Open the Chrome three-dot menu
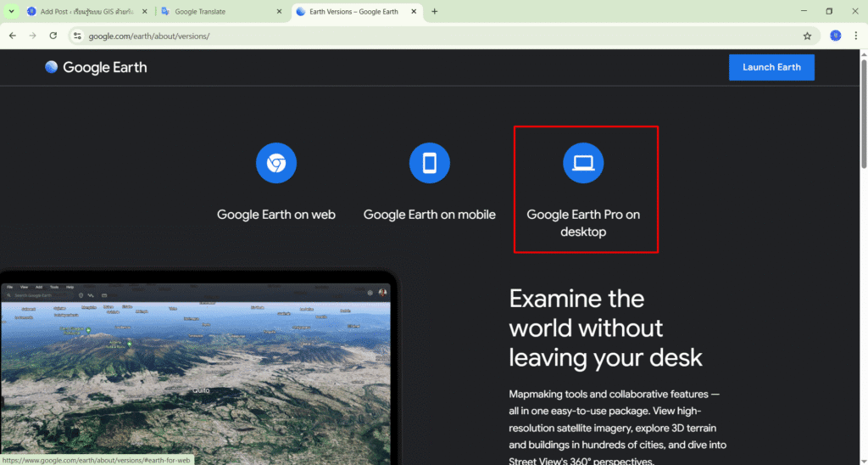This screenshot has height=465, width=868. click(856, 36)
